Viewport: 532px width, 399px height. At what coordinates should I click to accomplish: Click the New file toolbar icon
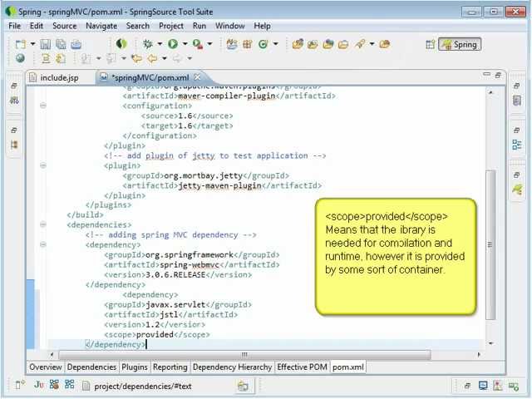click(20, 44)
